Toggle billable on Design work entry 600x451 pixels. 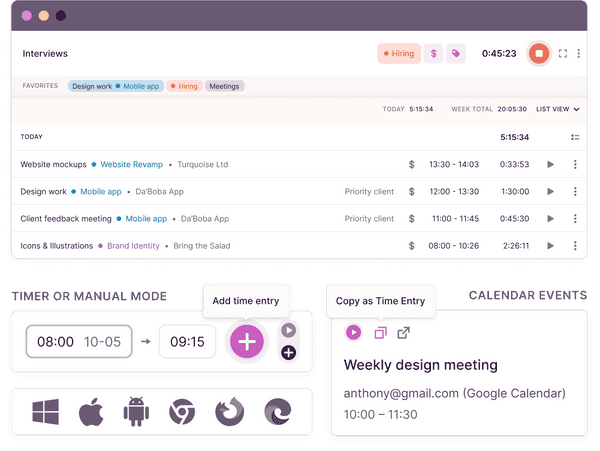click(411, 191)
